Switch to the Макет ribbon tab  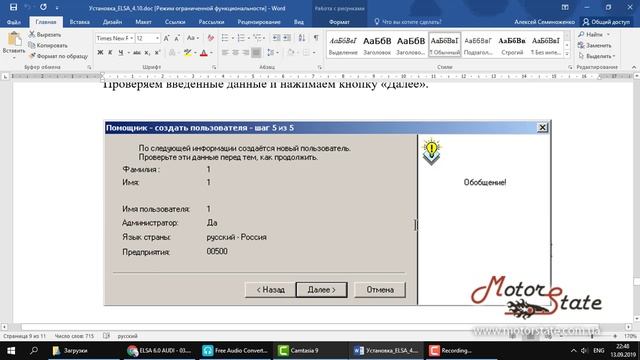coord(143,22)
